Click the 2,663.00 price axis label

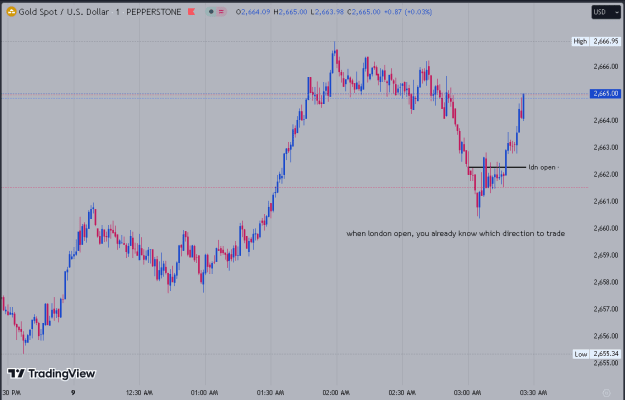pyautogui.click(x=606, y=147)
